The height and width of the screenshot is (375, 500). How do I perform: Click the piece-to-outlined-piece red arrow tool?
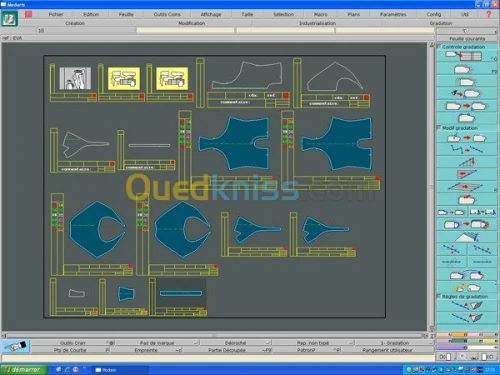466,224
